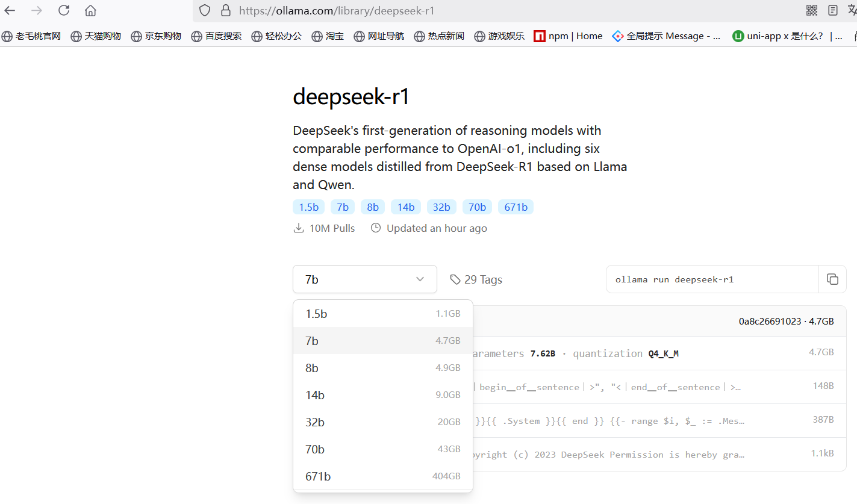This screenshot has height=504, width=857.
Task: Open the 百度搜索 bookmark
Action: tap(216, 36)
